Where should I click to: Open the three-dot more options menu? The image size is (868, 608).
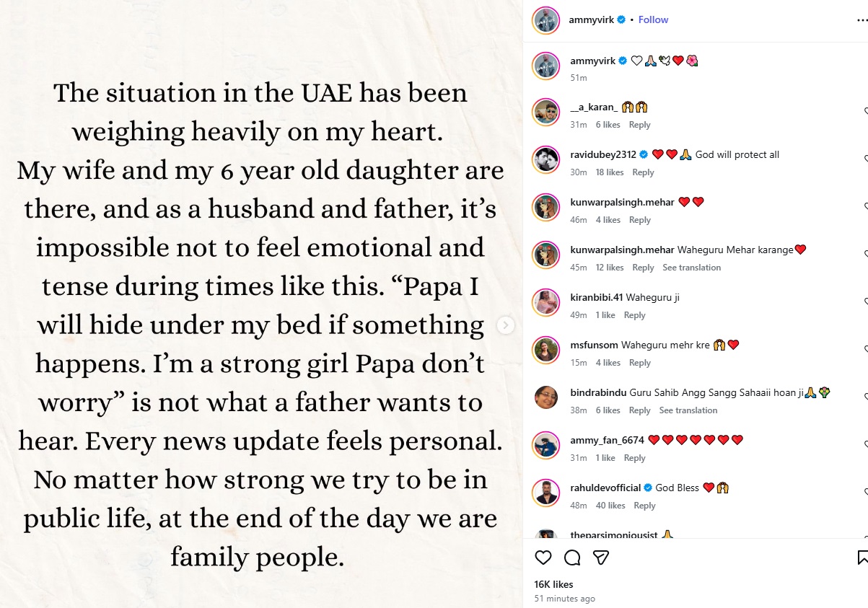862,20
